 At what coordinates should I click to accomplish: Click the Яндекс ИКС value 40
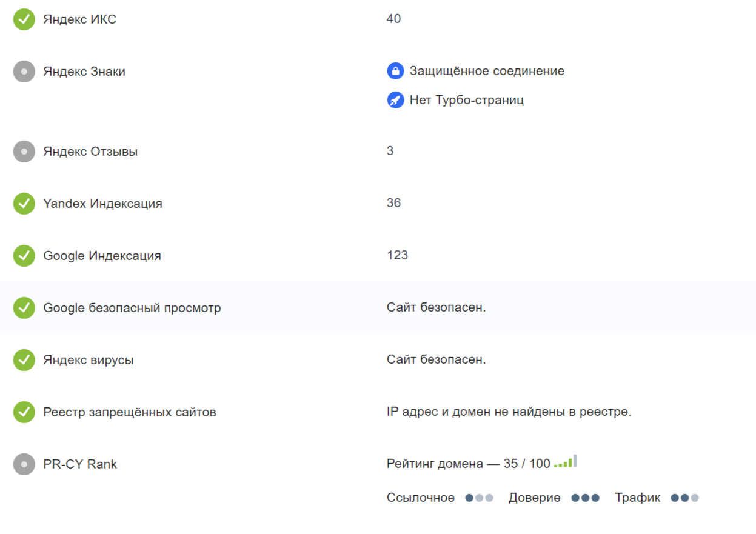pyautogui.click(x=393, y=19)
